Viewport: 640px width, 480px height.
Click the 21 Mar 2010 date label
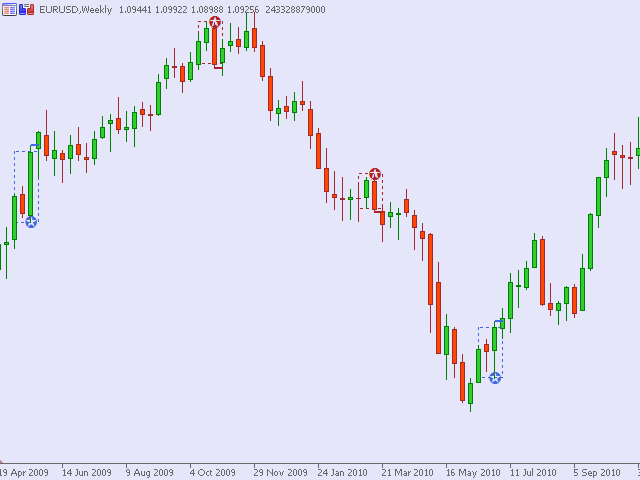click(407, 473)
